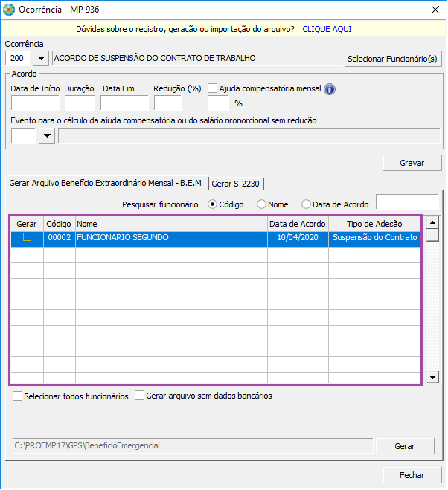448x490 pixels.
Task: Open the Gerar Arquivo Benefício Extraordinário Mensal tab
Action: [x=106, y=183]
